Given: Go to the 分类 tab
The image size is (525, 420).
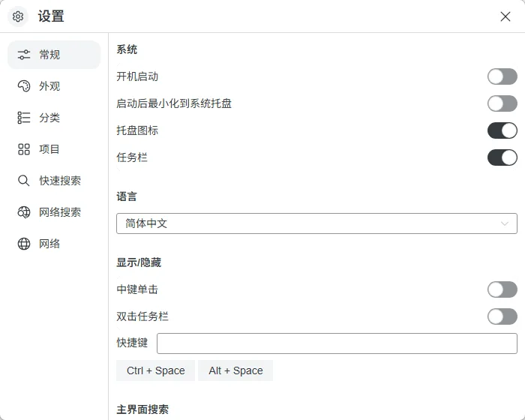Looking at the screenshot, I should pyautogui.click(x=54, y=118).
